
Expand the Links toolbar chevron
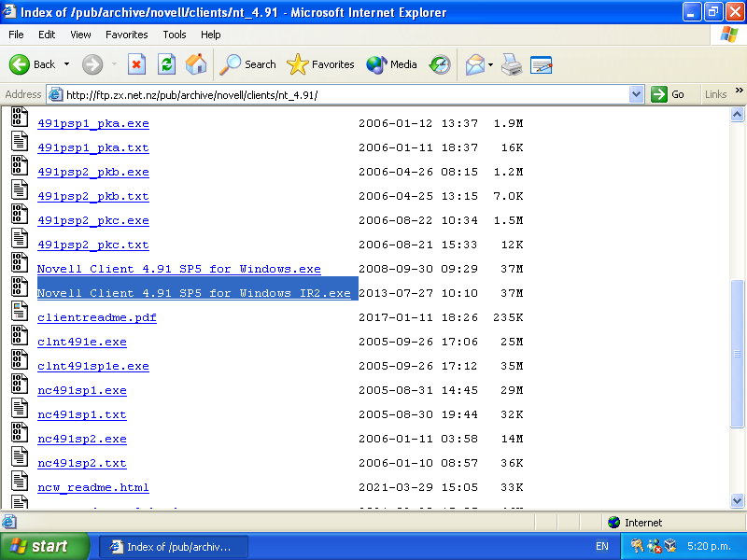(739, 90)
